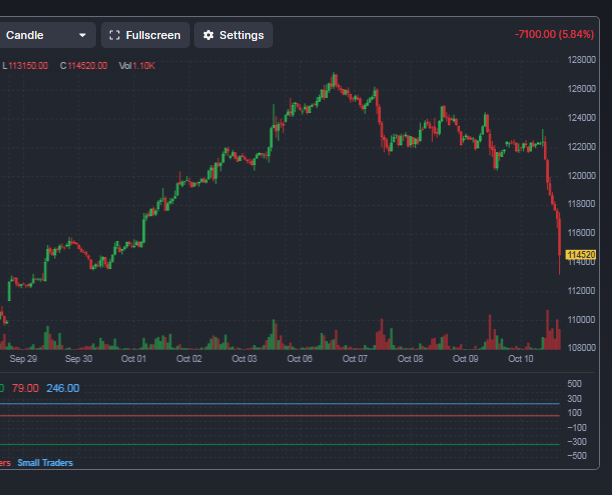Viewport: 612px width, 495px height.
Task: Click the 500 label on the indicator scale
Action: click(x=575, y=384)
